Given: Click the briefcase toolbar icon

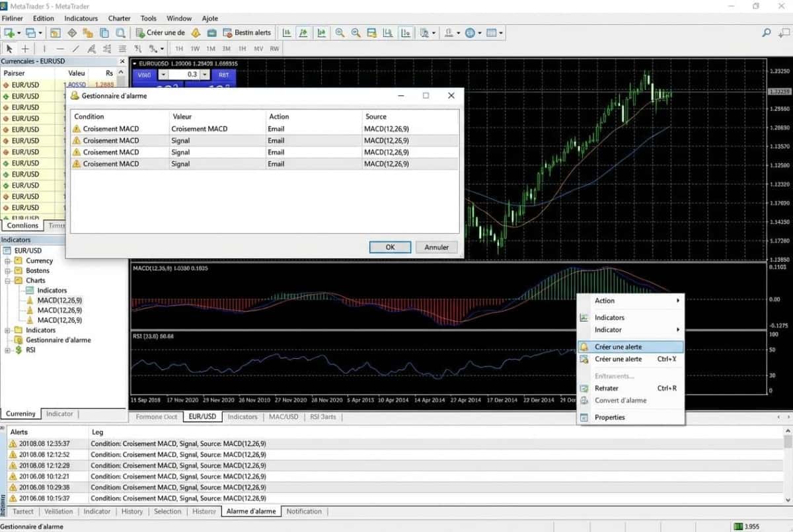Looking at the screenshot, I should click(211, 32).
